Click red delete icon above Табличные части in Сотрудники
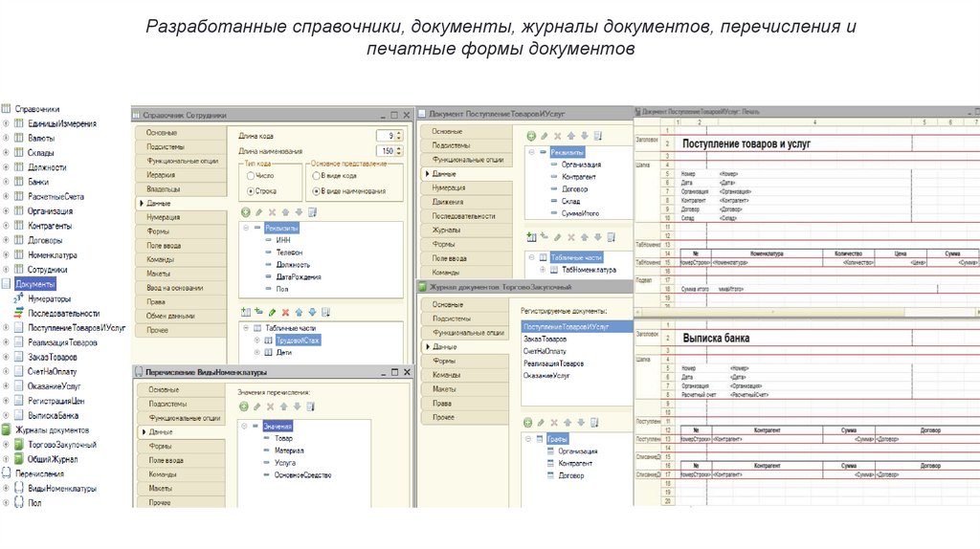The height and width of the screenshot is (549, 980). (x=285, y=312)
